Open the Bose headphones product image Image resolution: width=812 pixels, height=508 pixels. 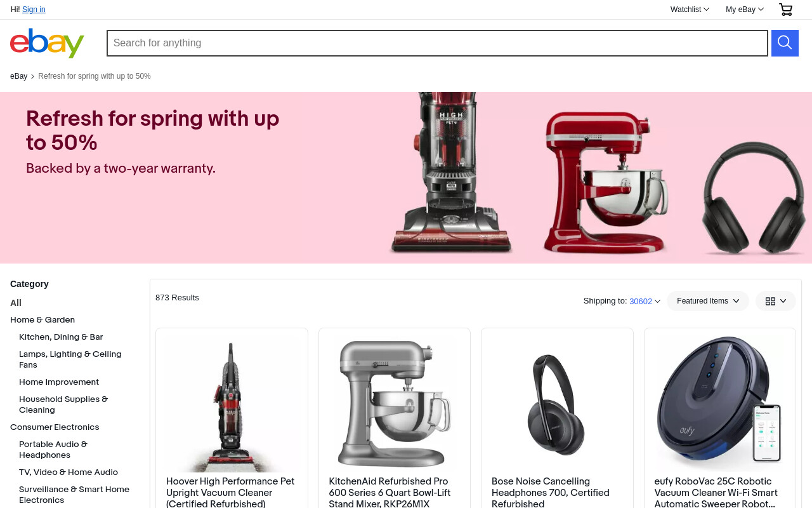(x=557, y=404)
